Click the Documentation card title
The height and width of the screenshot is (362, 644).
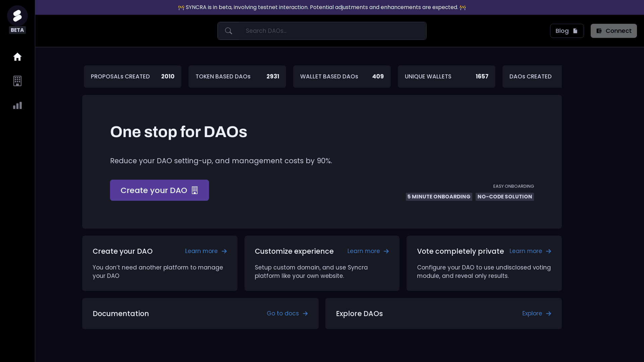click(121, 314)
